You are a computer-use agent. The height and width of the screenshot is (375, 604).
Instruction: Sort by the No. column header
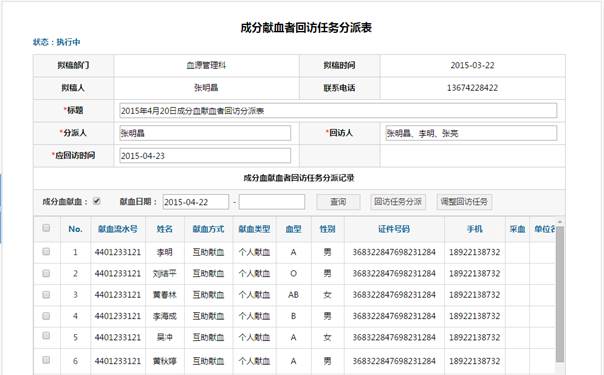pos(75,229)
